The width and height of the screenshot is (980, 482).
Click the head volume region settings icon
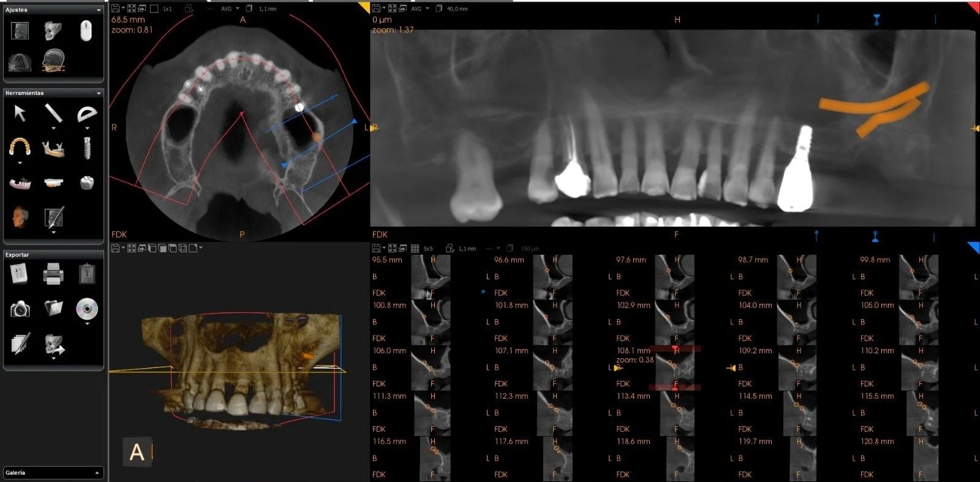(x=53, y=61)
